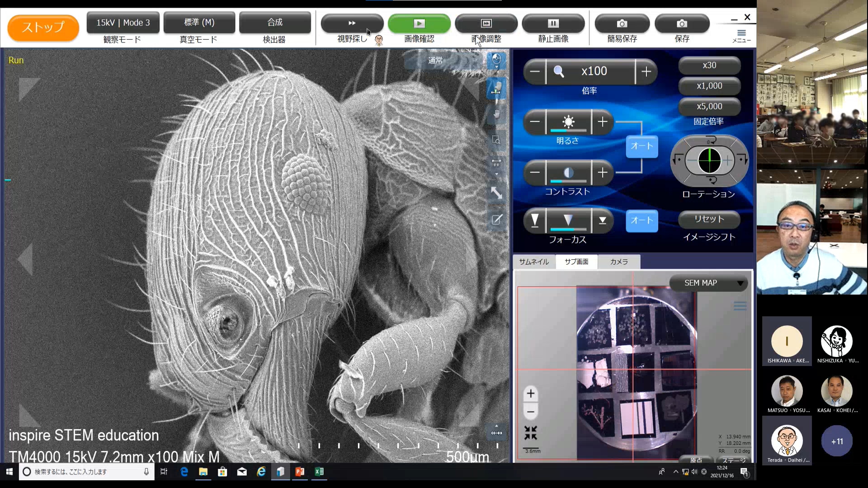Switch to the カメラ tab
This screenshot has height=488, width=868.
pyautogui.click(x=619, y=262)
